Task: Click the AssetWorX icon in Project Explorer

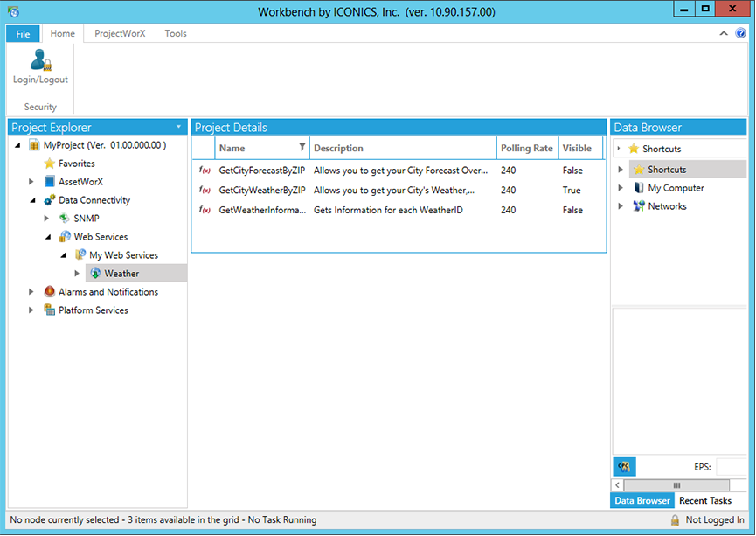Action: coord(50,182)
